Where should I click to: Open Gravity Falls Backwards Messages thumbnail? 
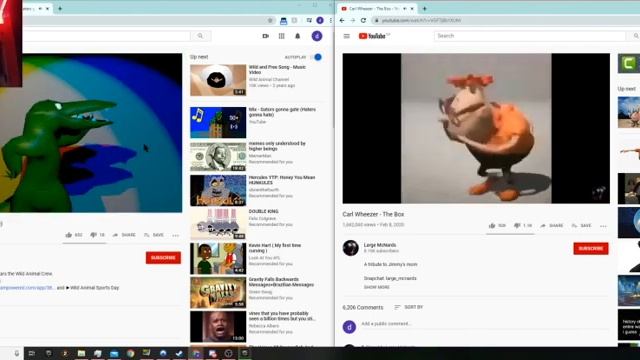click(x=218, y=293)
